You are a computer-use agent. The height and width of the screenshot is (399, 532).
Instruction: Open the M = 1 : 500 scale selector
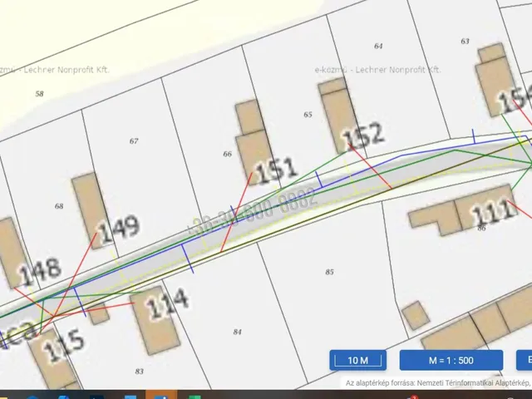[451, 360]
